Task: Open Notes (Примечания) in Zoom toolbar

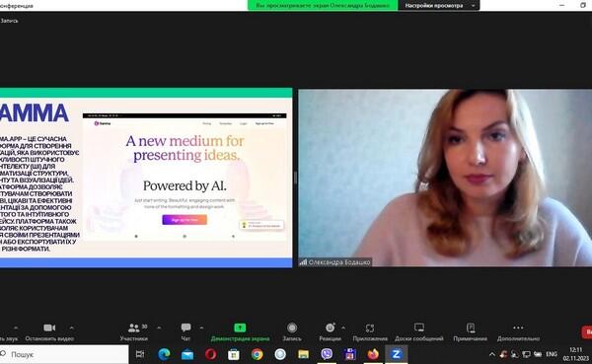Action: click(470, 331)
